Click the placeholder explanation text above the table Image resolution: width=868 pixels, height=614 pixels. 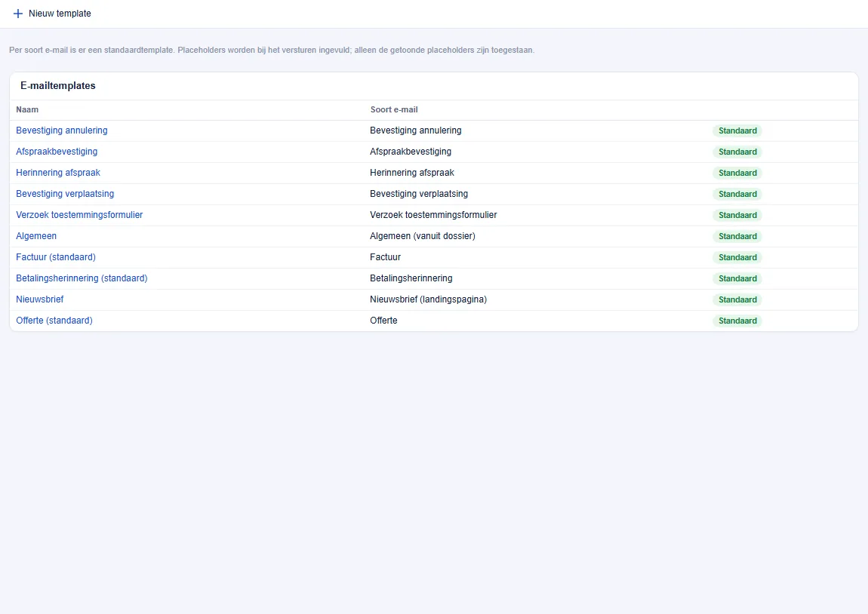click(x=272, y=50)
